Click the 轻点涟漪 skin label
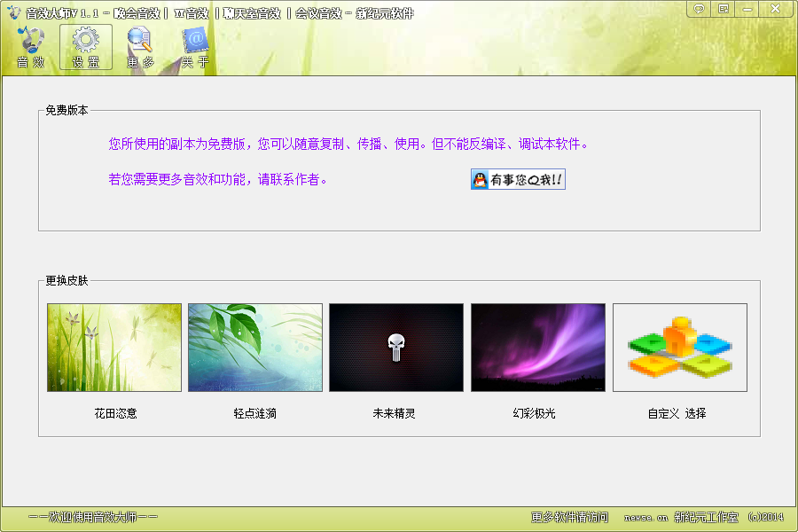The width and height of the screenshot is (798, 532). coord(255,413)
